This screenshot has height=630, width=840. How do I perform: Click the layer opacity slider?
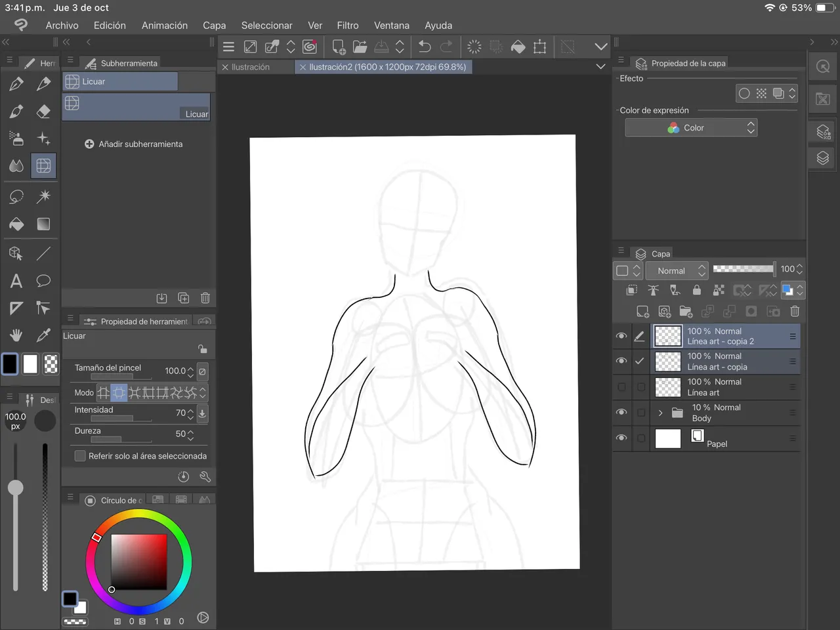pyautogui.click(x=743, y=268)
